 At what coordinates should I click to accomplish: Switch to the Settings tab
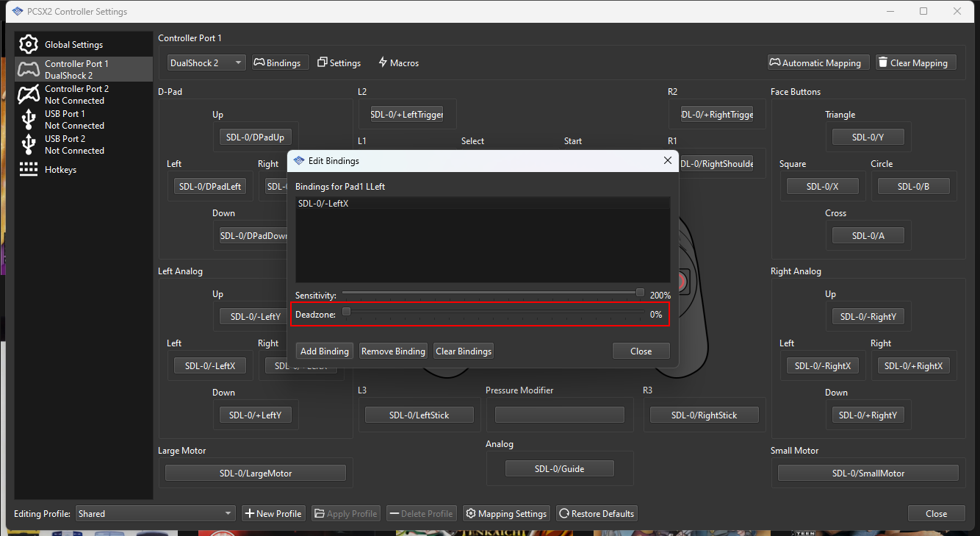339,62
